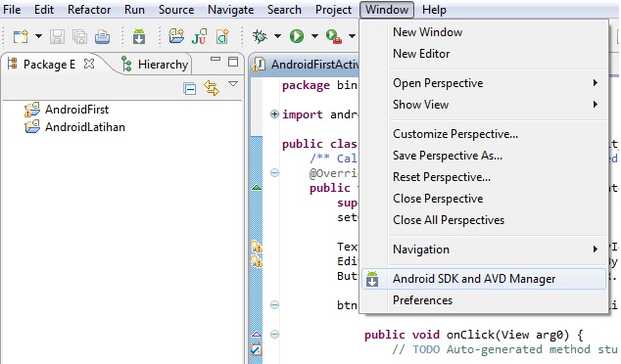This screenshot has height=364, width=621.
Task: Open the Project menu
Action: coord(333,10)
